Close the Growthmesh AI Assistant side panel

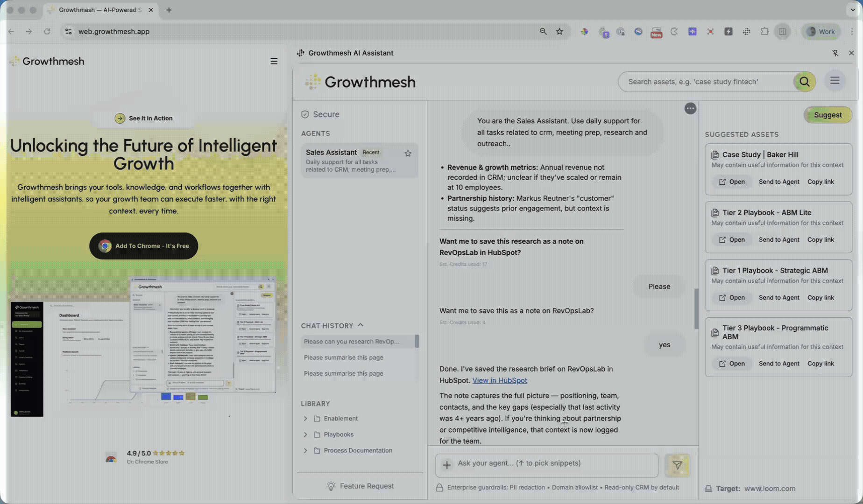point(851,53)
